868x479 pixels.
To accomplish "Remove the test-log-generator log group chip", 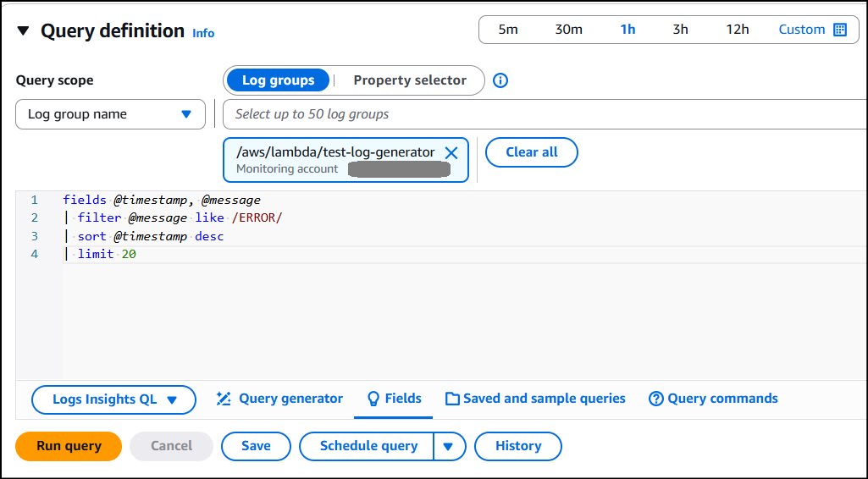I will tap(451, 153).
